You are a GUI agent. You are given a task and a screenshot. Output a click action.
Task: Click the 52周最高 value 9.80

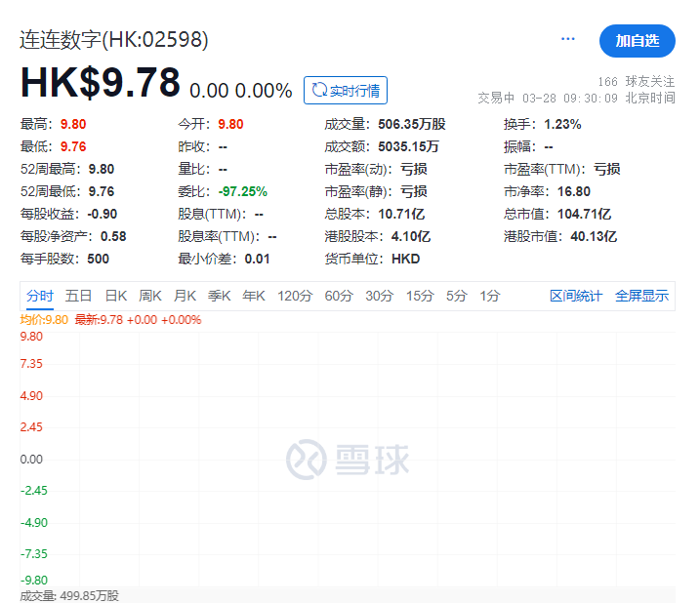102,169
